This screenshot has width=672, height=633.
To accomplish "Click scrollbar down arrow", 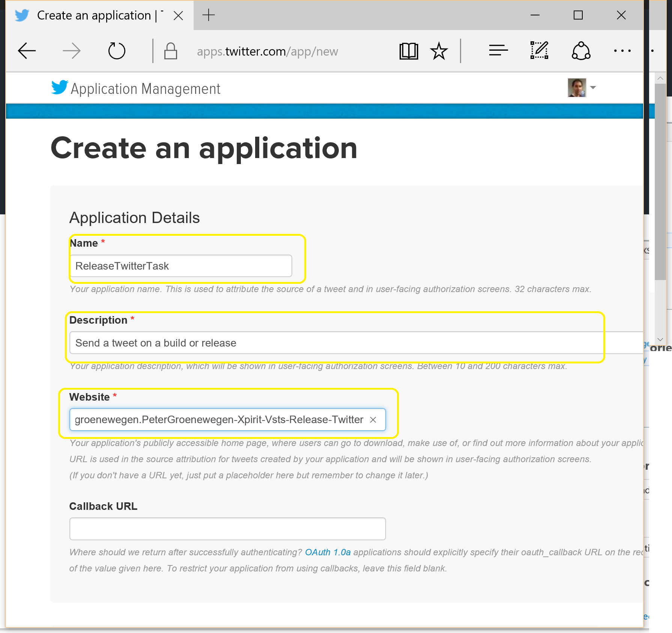I will 660,339.
